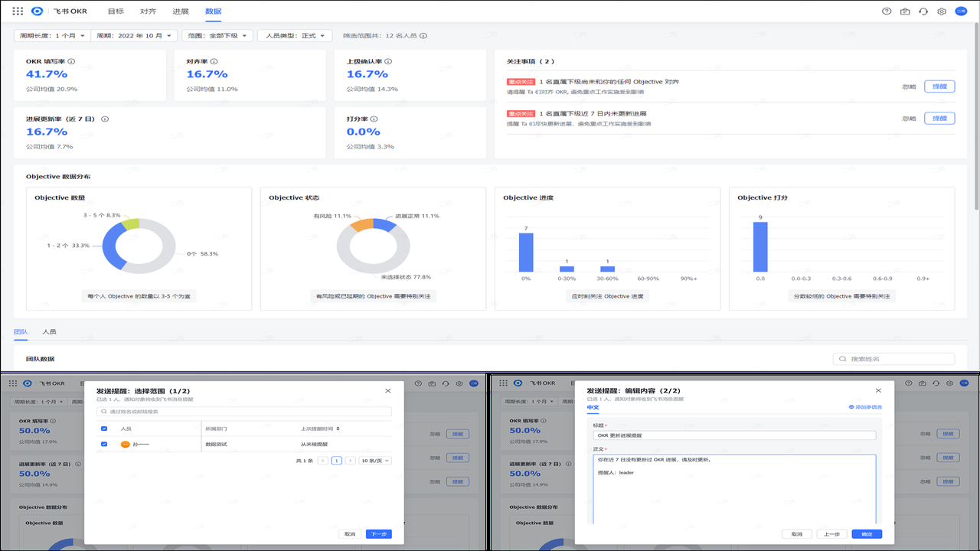Click the user avatar in main top bar
The height and width of the screenshot is (551, 980).
(x=961, y=11)
